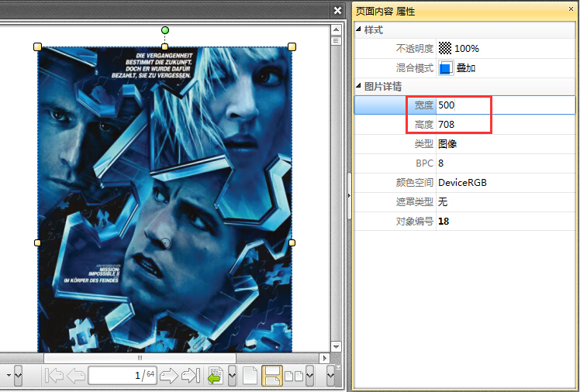Click the horizontal scrollbar thumb

pyautogui.click(x=140, y=358)
